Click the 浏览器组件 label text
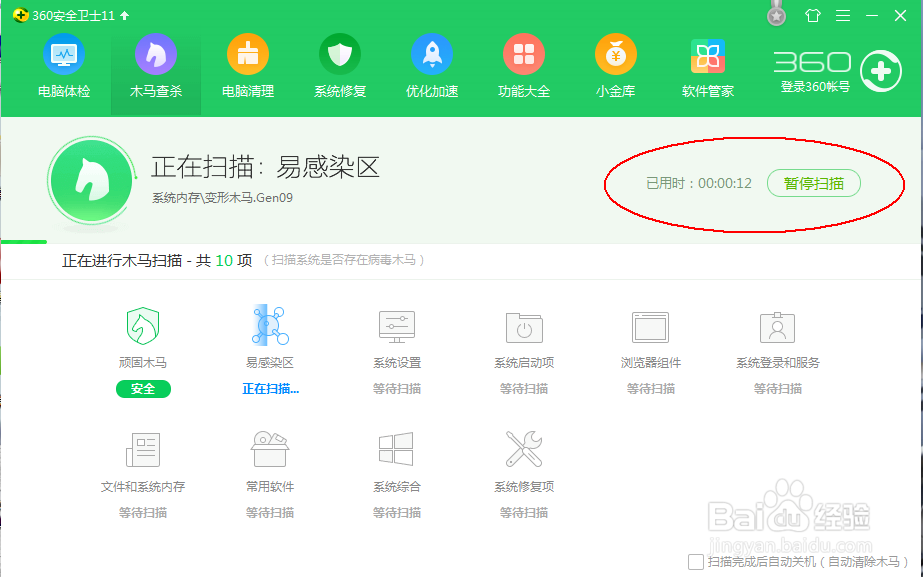923x577 pixels. 651,363
